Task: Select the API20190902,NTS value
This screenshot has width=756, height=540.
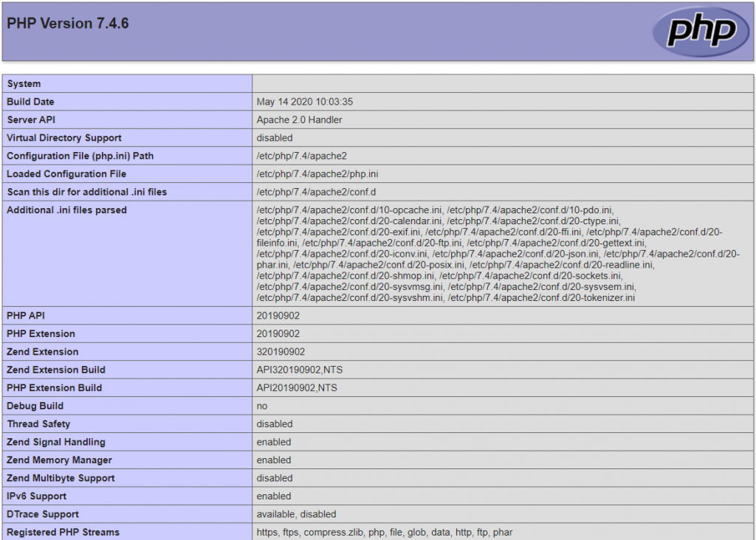Action: pyautogui.click(x=297, y=388)
